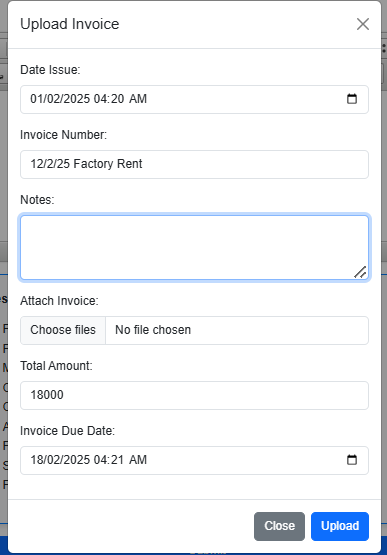Focus the Invoice Number field
The width and height of the screenshot is (387, 555).
pyautogui.click(x=194, y=164)
